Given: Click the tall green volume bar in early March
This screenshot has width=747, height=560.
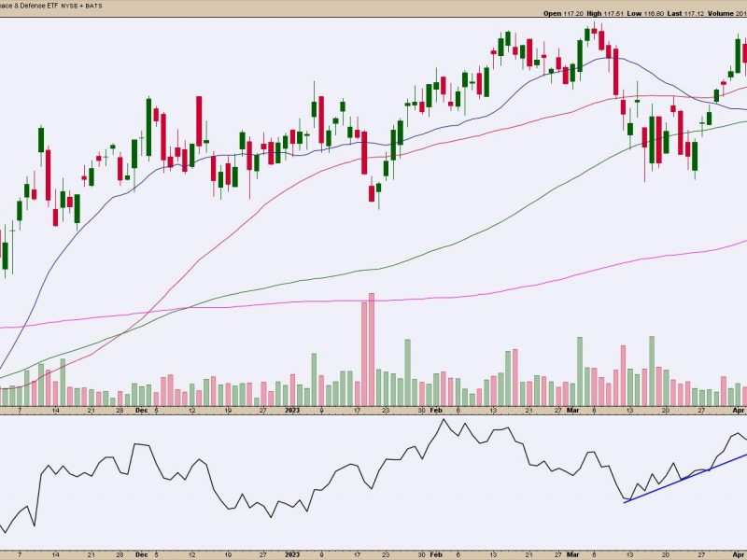Looking at the screenshot, I should pos(580,371).
